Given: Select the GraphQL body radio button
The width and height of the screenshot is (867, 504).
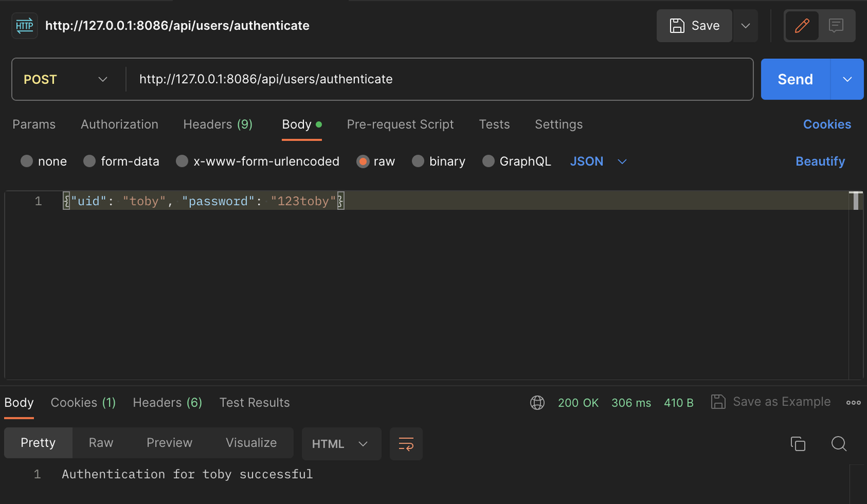Looking at the screenshot, I should pyautogui.click(x=488, y=161).
